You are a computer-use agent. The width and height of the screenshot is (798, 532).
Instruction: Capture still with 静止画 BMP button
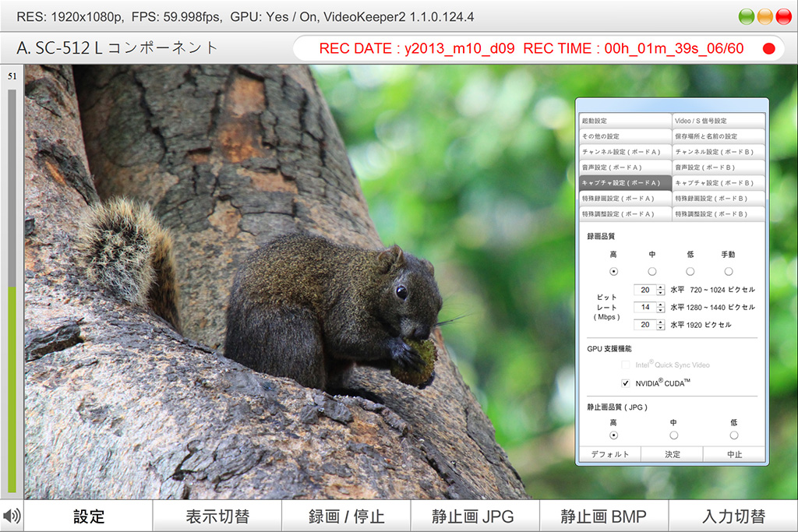(x=604, y=516)
